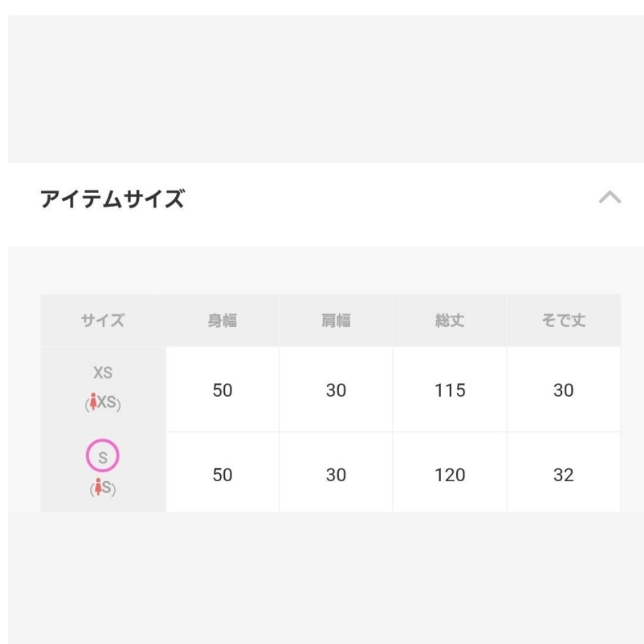
Task: Click the サイズ column header
Action: [x=103, y=320]
